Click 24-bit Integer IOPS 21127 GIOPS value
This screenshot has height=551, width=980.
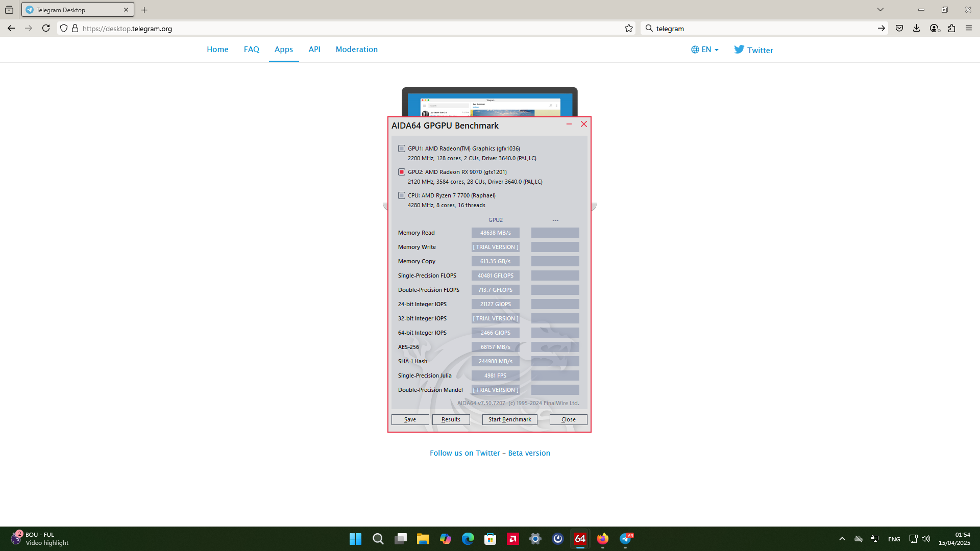pyautogui.click(x=495, y=304)
